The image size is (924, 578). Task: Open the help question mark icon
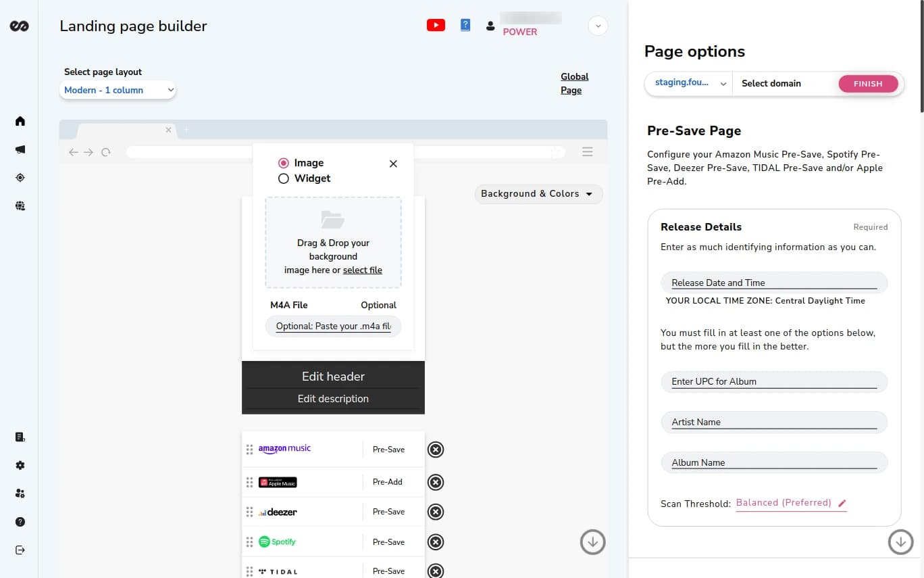(20, 522)
